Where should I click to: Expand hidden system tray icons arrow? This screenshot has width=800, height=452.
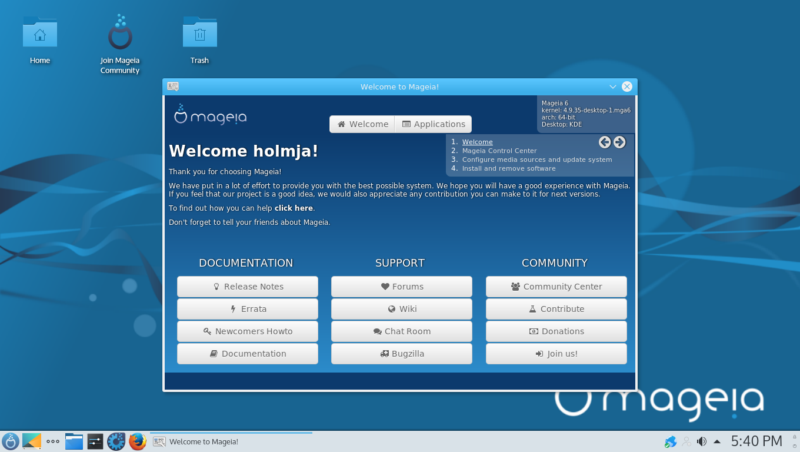click(x=717, y=442)
